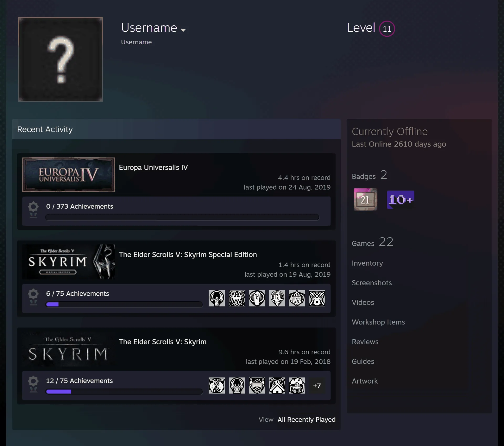Screen dimensions: 504x446
Task: Open the original Skyrim game banner
Action: tap(69, 349)
